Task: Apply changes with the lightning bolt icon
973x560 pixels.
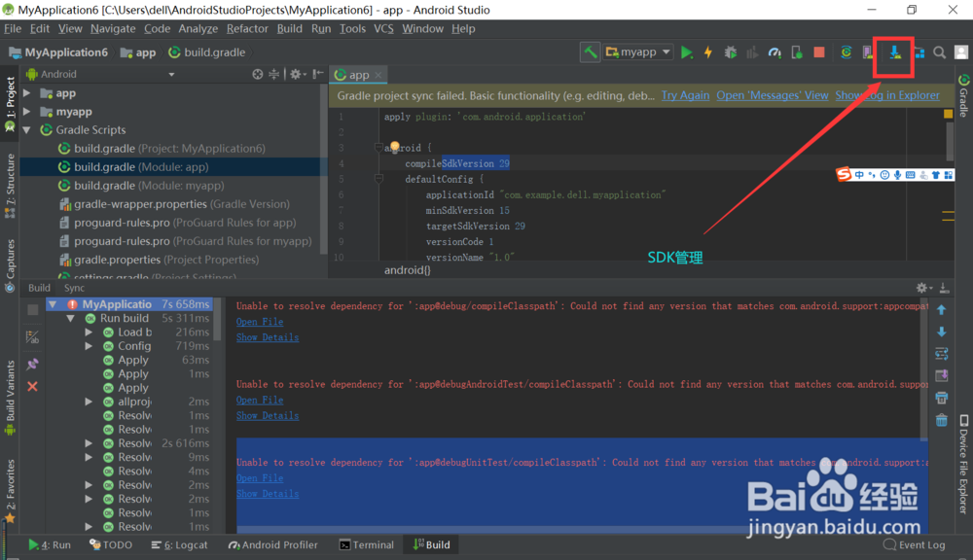Action: tap(707, 52)
